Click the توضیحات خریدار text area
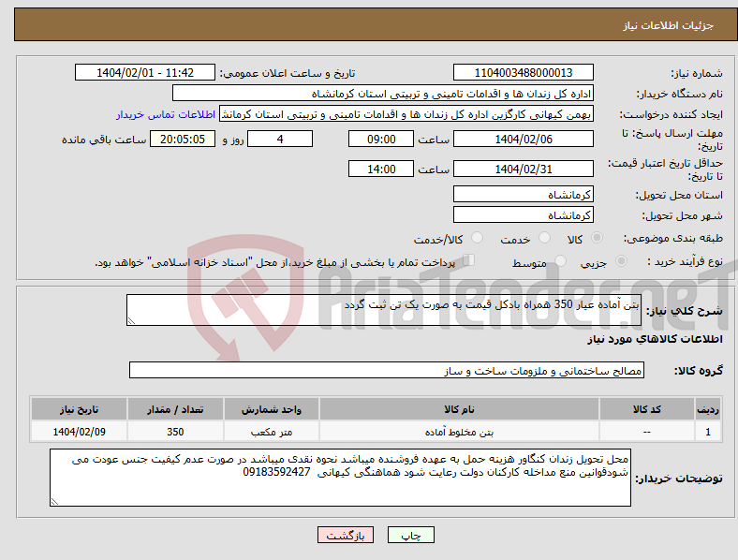The height and width of the screenshot is (560, 738). click(340, 478)
